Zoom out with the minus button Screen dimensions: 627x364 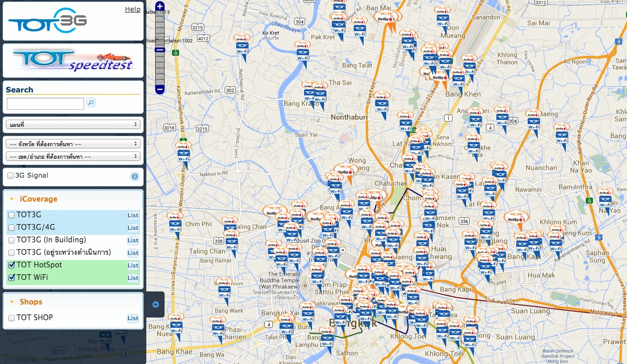[x=160, y=89]
